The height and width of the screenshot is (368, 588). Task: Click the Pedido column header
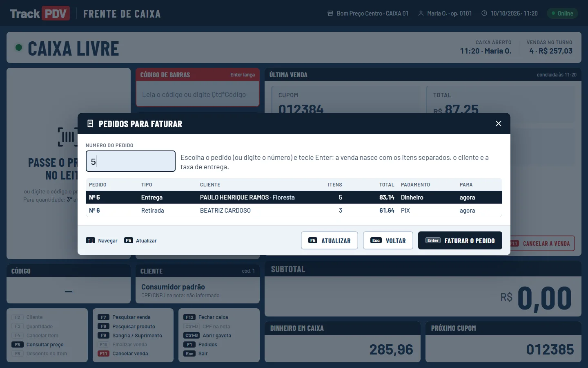98,185
